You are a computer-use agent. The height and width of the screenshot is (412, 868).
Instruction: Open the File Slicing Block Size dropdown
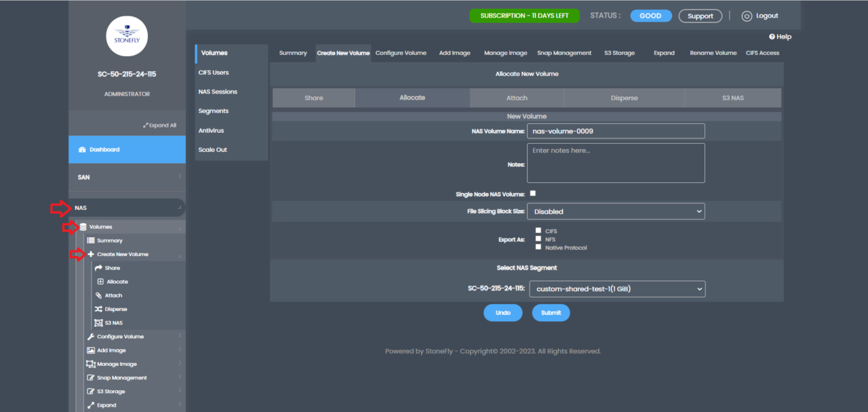click(616, 211)
